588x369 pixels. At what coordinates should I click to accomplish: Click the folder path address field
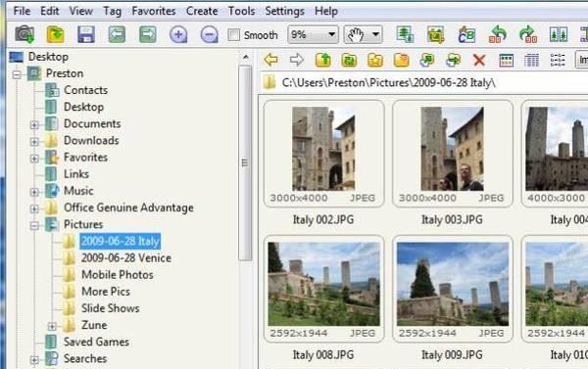(423, 82)
